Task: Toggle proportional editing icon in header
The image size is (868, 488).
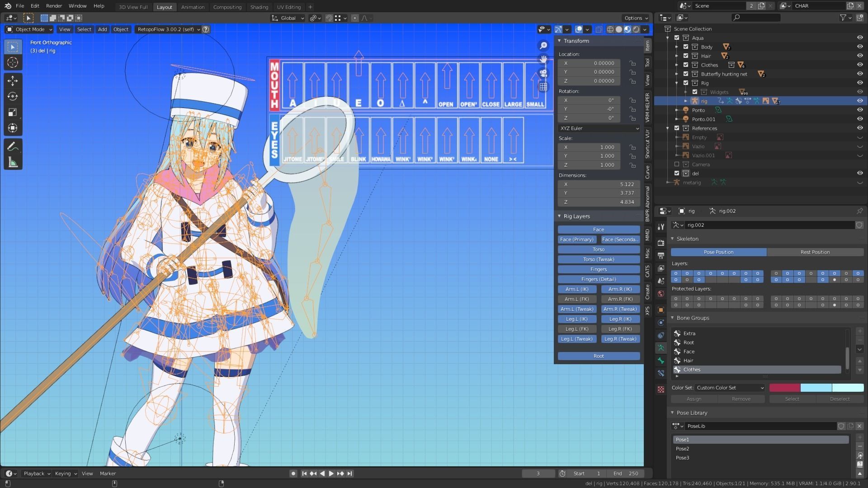Action: 355,18
